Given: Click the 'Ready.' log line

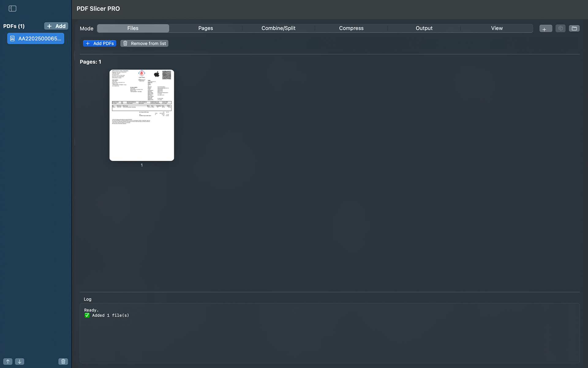Looking at the screenshot, I should [91, 310].
